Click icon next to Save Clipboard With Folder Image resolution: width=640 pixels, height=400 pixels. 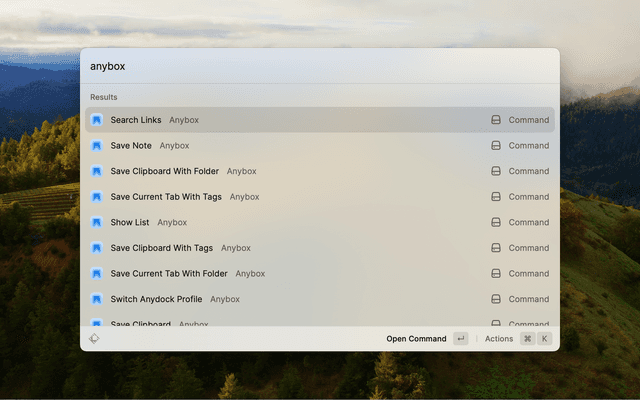[97, 171]
